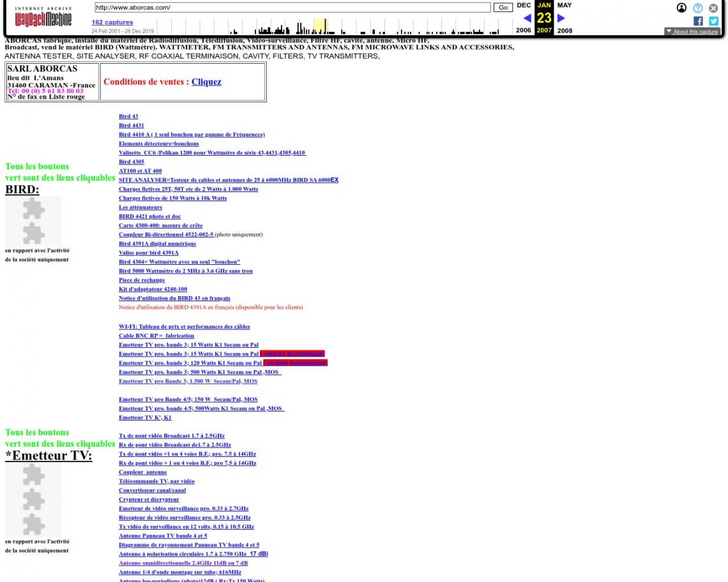Open BIRD 4421 photo et doc link
The height and width of the screenshot is (582, 728).
click(149, 216)
